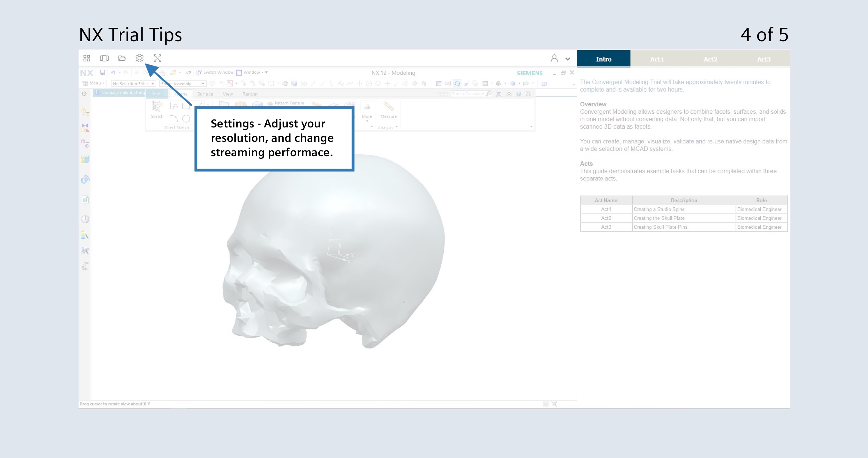The image size is (868, 458).
Task: Expand the Analysis group dropdown
Action: click(397, 127)
